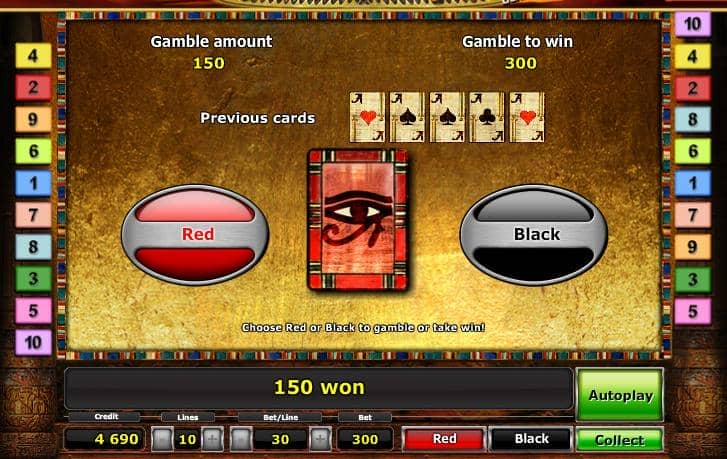Collect the win with the Collect button

pyautogui.click(x=619, y=440)
